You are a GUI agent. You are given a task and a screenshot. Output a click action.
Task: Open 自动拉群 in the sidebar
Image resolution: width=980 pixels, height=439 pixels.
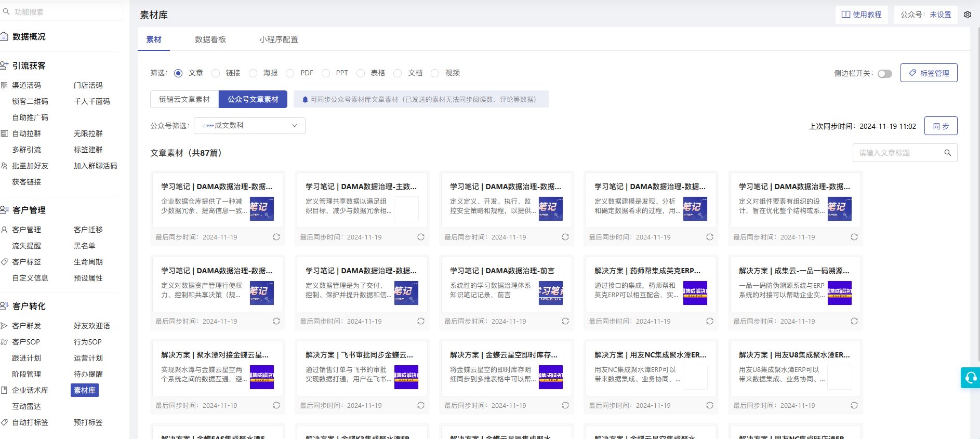coord(27,134)
